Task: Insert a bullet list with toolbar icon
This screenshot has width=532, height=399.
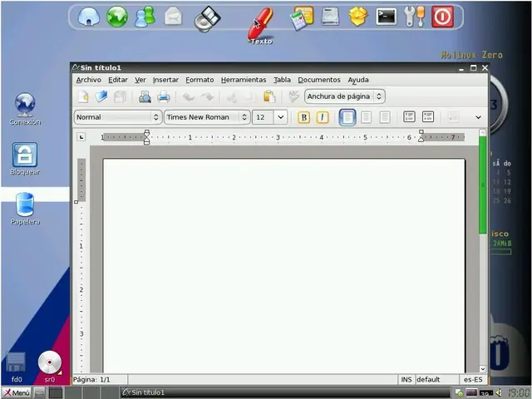Action: coord(428,117)
